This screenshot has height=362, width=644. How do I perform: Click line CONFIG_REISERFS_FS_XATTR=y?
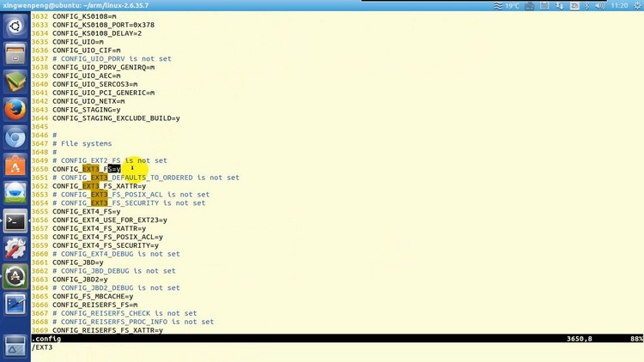click(107, 330)
